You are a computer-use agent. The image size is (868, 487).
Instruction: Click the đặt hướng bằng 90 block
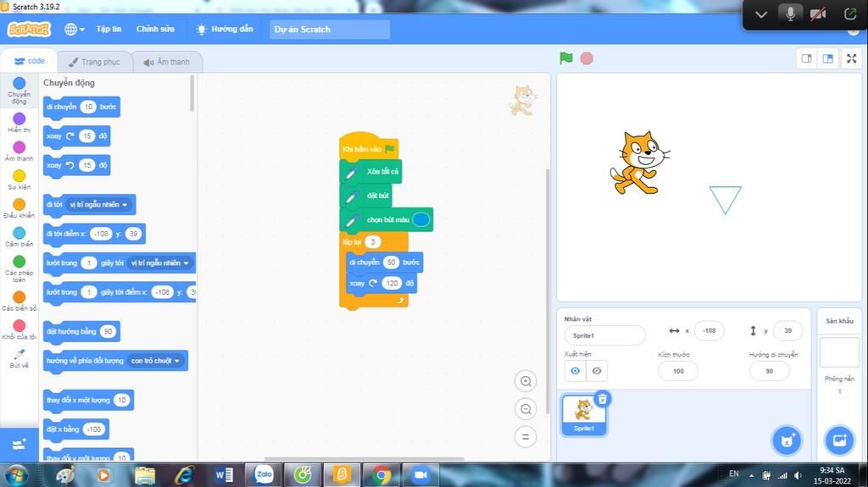[81, 331]
